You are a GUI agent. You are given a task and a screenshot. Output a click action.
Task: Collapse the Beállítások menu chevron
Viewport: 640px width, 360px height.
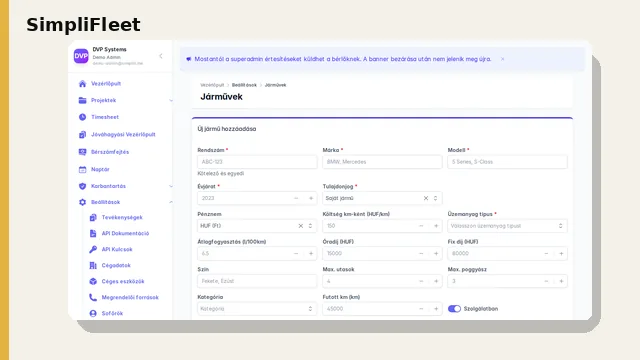pos(171,202)
